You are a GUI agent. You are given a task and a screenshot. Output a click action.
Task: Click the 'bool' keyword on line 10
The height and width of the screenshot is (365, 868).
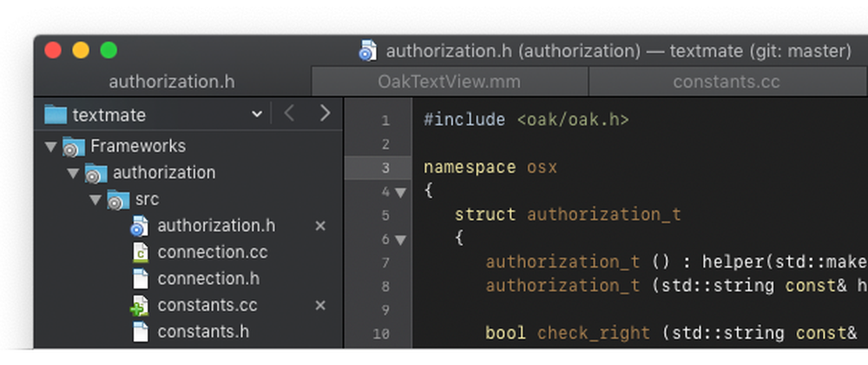click(x=505, y=332)
